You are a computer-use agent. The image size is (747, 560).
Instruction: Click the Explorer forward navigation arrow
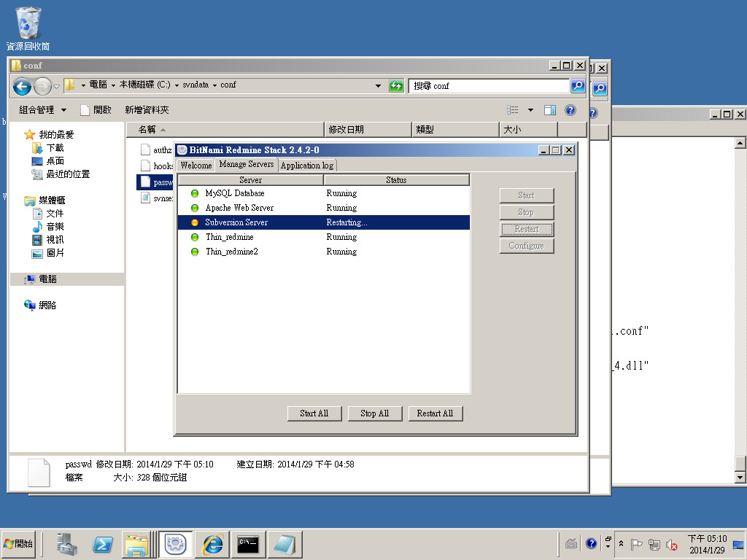pyautogui.click(x=43, y=86)
